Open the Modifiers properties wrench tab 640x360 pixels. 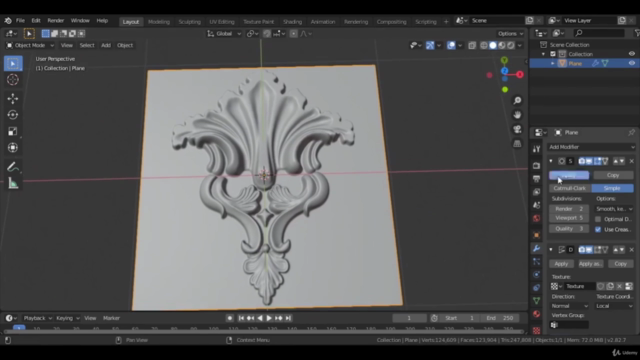536,249
